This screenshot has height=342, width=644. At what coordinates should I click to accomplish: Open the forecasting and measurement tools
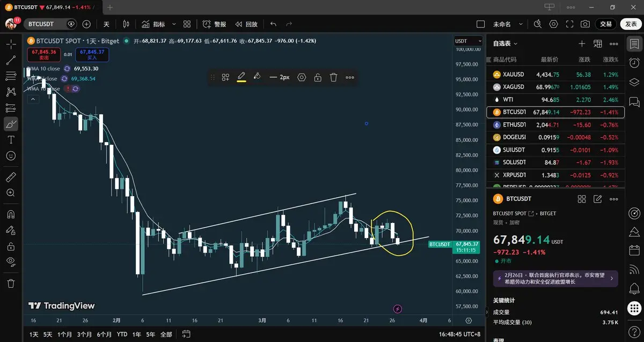pos(11,108)
